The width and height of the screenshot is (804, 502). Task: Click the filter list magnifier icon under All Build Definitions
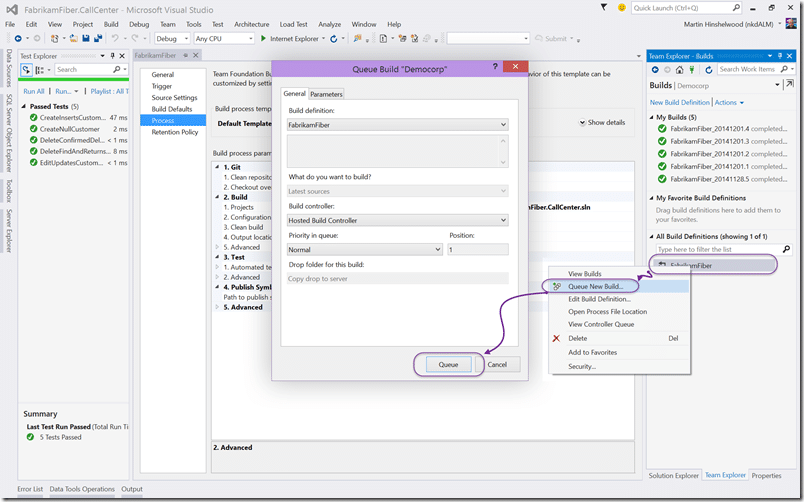point(787,249)
